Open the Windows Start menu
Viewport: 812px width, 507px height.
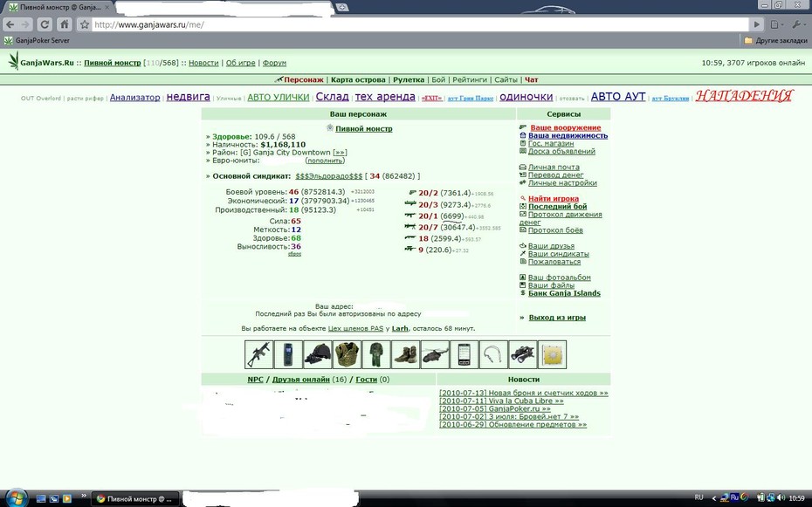(x=16, y=497)
